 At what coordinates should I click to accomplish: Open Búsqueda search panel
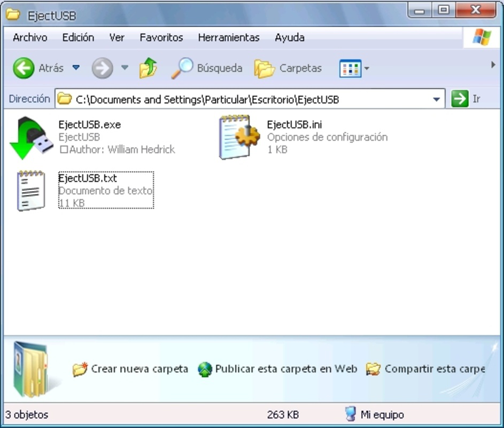pyautogui.click(x=207, y=68)
